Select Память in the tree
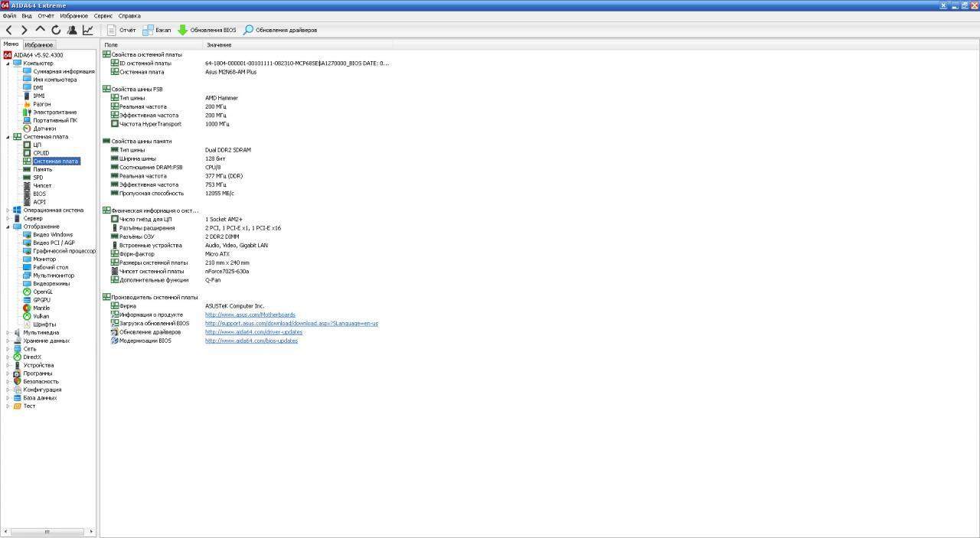Screen dimensions: 980x538 click(x=42, y=169)
